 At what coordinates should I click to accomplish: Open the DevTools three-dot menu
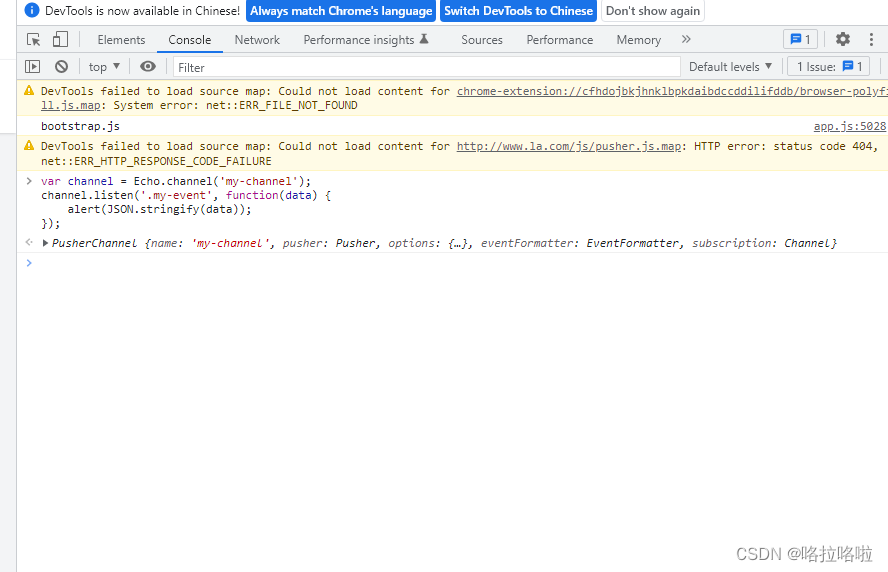871,39
